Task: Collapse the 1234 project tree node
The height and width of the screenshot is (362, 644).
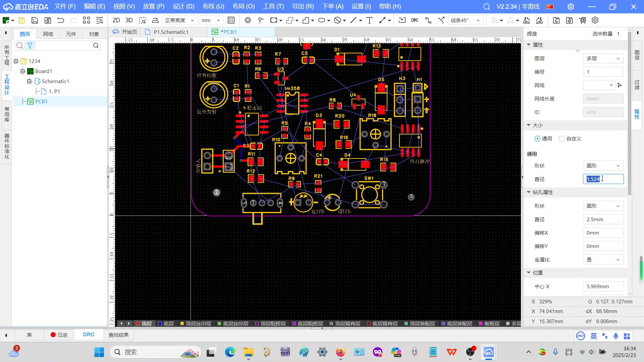Action: click(x=16, y=61)
